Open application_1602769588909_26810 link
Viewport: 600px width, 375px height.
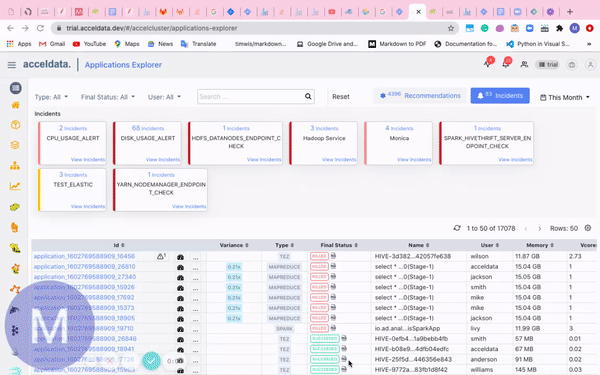(84, 266)
